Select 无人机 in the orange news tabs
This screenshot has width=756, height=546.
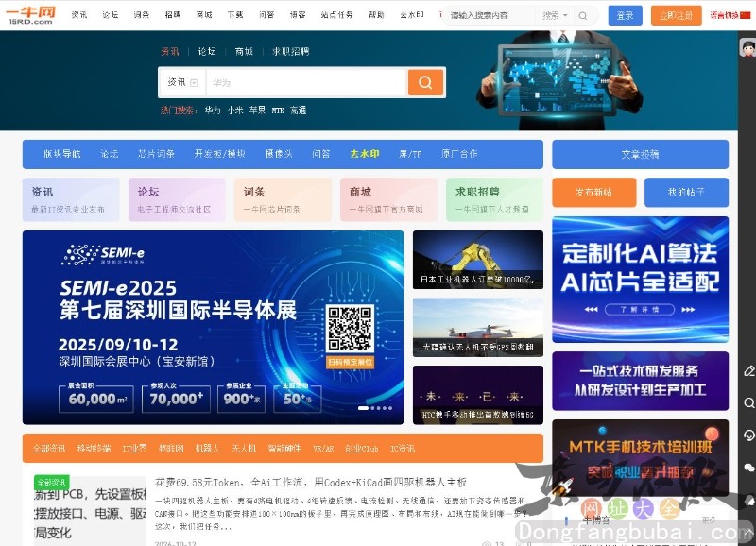tap(244, 448)
